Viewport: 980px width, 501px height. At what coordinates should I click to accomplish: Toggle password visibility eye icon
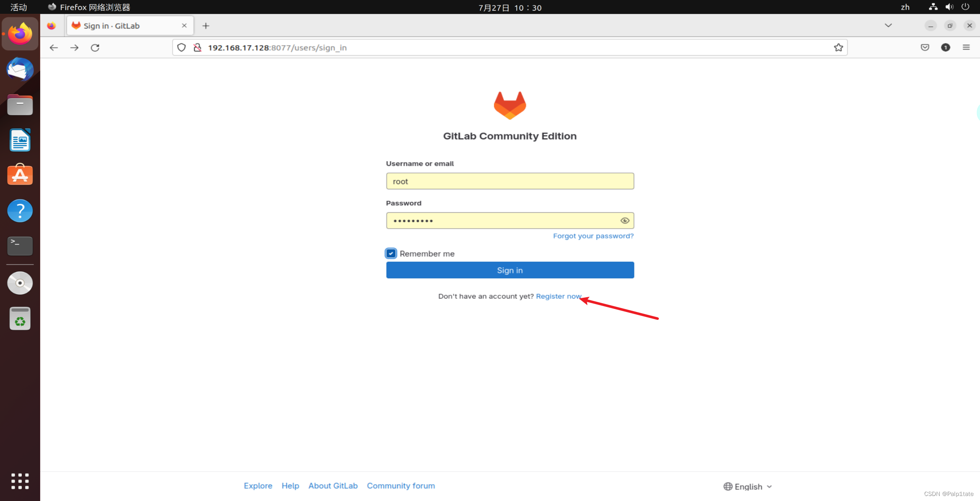[x=624, y=220]
